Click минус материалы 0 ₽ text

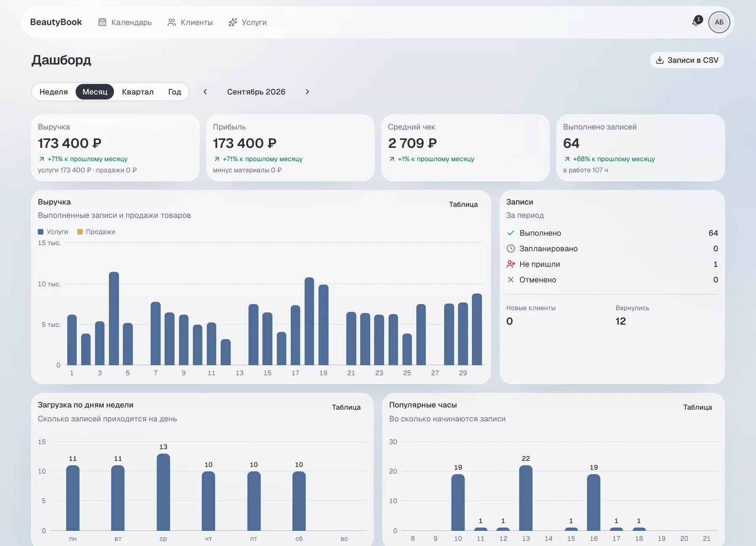247,170
